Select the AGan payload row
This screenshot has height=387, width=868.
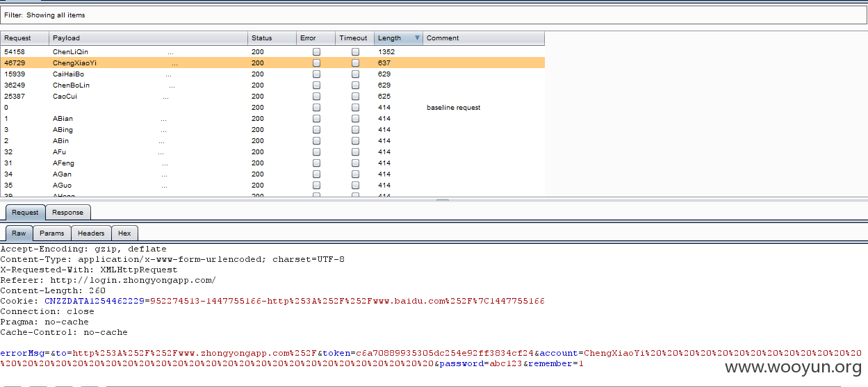[272, 174]
